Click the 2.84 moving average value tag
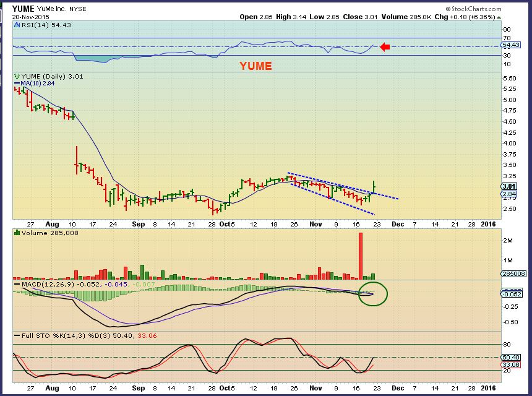The height and width of the screenshot is (396, 532). tap(509, 194)
